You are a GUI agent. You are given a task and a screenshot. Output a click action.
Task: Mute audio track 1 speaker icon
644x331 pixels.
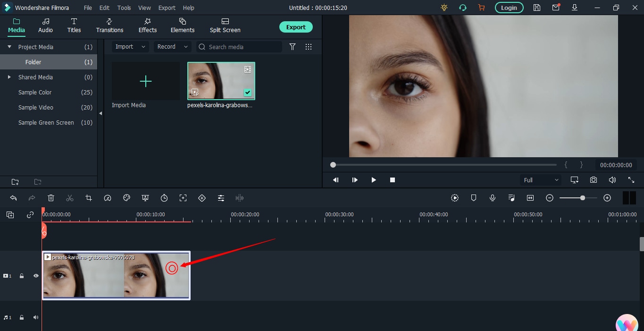coord(36,317)
